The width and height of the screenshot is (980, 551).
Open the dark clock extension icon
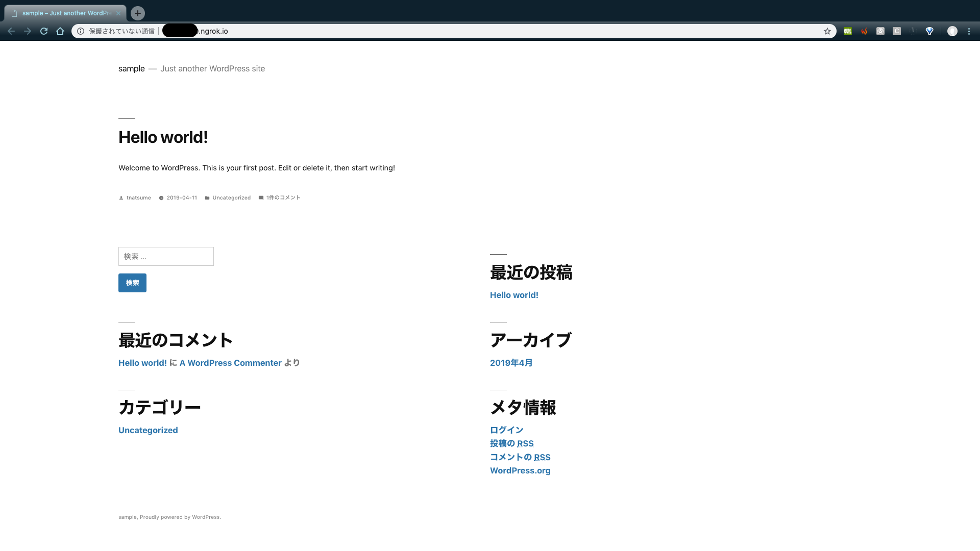click(913, 31)
